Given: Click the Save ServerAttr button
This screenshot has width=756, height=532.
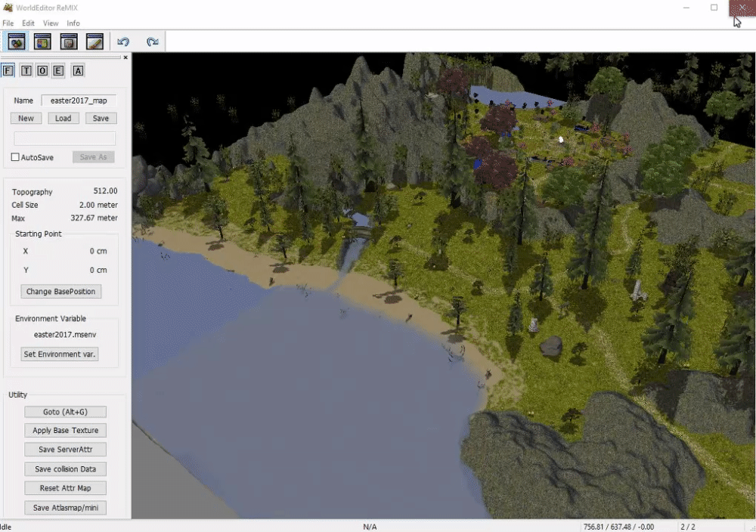Looking at the screenshot, I should [x=66, y=450].
